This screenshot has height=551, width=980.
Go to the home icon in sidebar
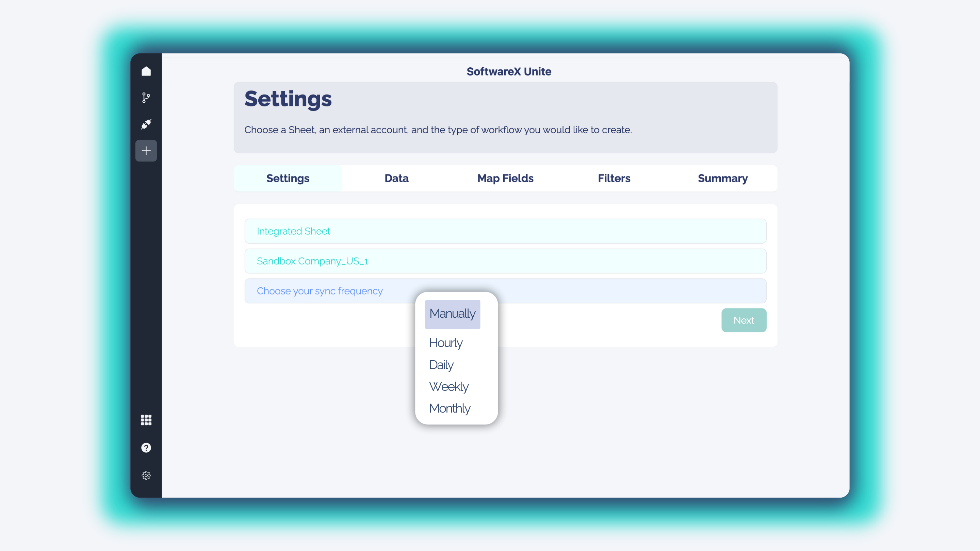tap(146, 71)
